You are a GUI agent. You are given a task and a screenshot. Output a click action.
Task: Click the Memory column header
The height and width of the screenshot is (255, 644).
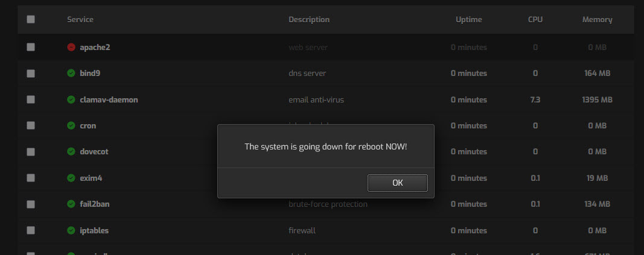tap(597, 20)
